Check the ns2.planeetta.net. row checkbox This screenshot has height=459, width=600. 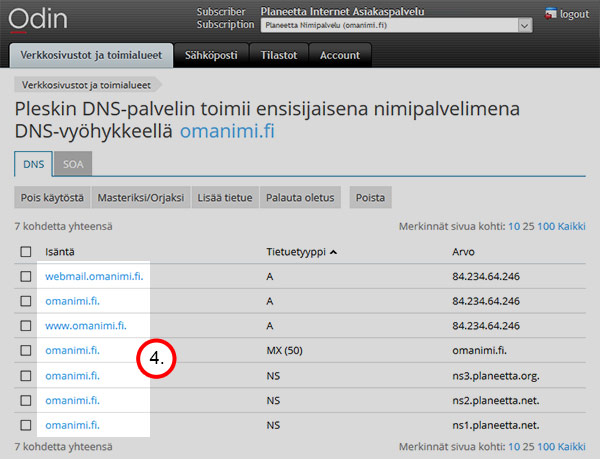click(x=26, y=400)
